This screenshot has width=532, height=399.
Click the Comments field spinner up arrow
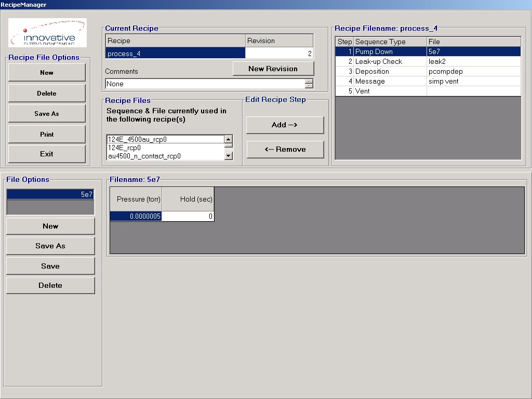pyautogui.click(x=310, y=82)
